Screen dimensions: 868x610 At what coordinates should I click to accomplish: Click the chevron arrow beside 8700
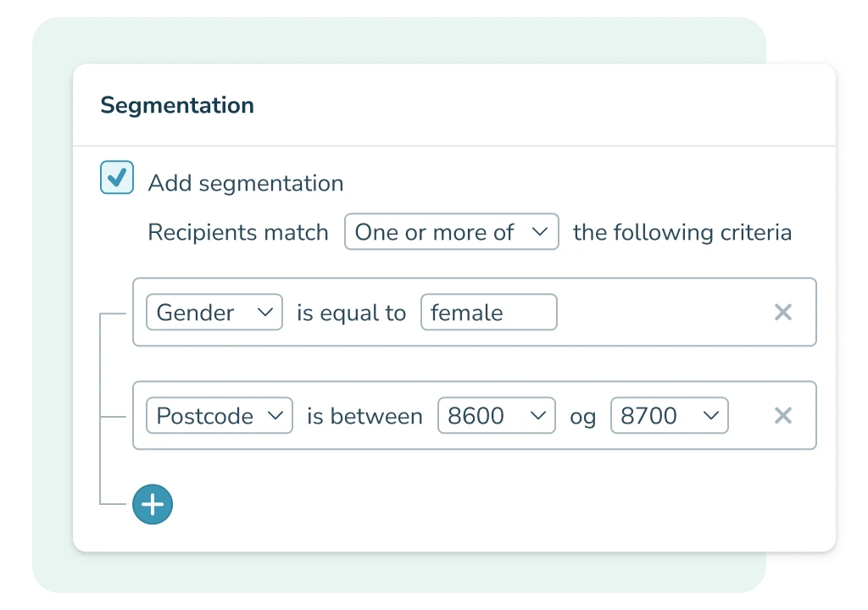point(710,416)
